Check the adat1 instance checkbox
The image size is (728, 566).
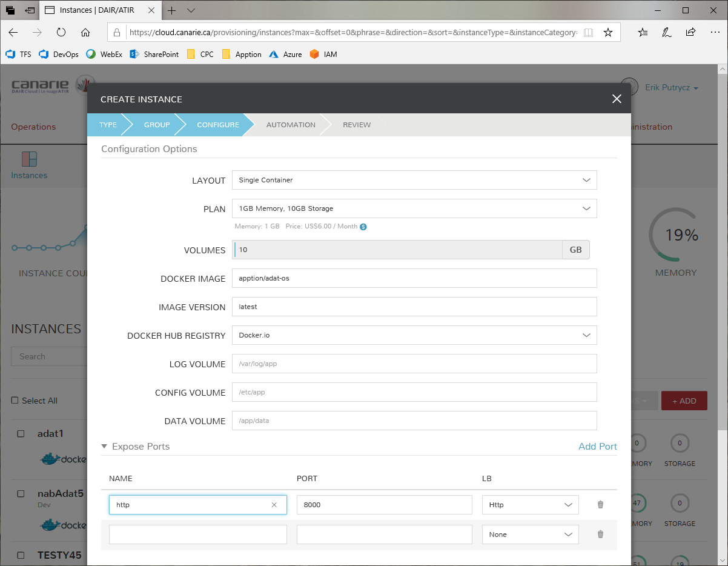21,434
